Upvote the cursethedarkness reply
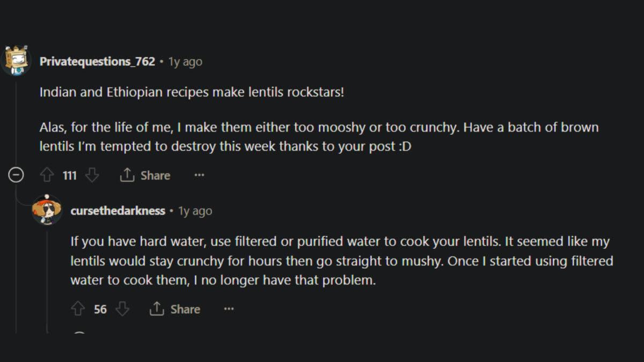Viewport: 644px width, 362px height. (78, 309)
